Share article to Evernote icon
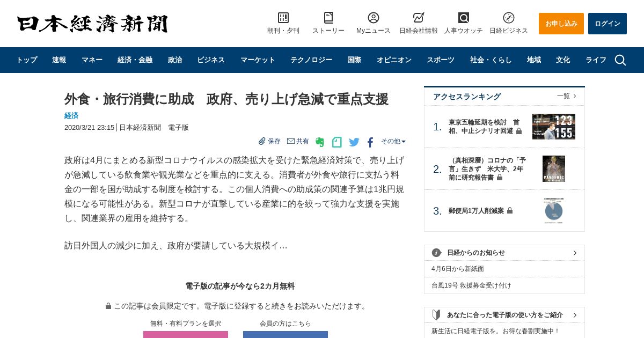Screen dimensions: 644x338 pyautogui.click(x=320, y=142)
